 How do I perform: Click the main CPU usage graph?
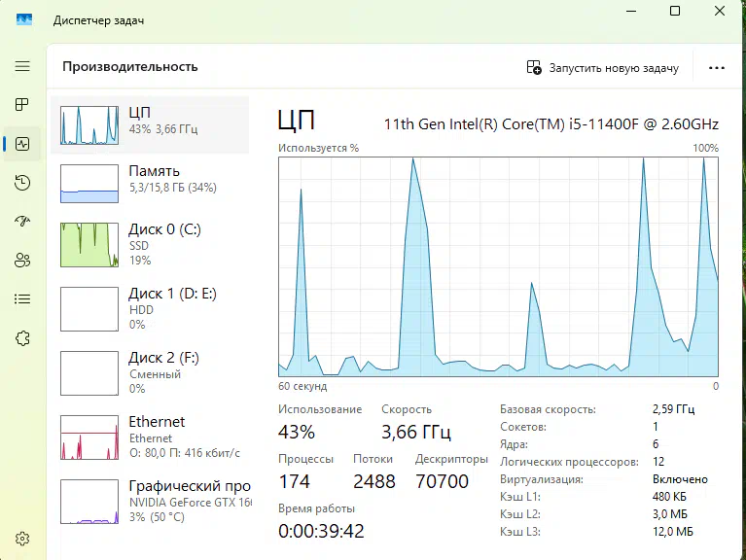pos(498,266)
